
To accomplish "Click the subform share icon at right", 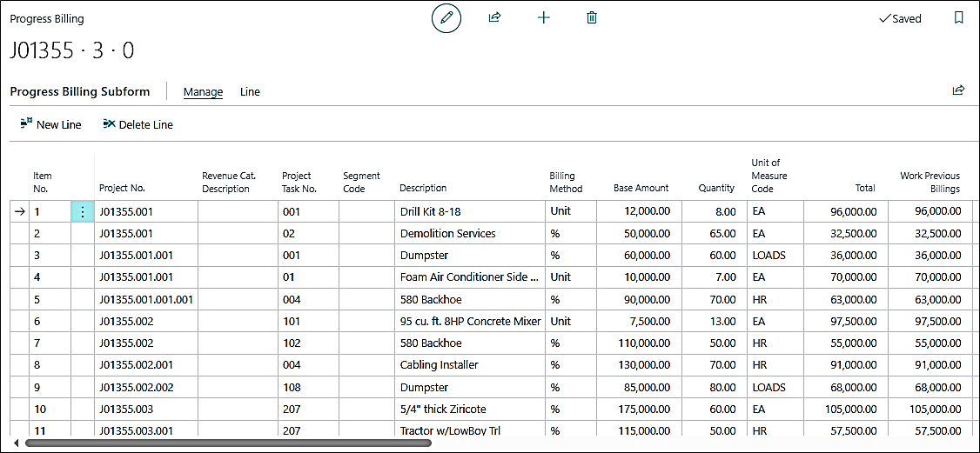I will (x=958, y=90).
